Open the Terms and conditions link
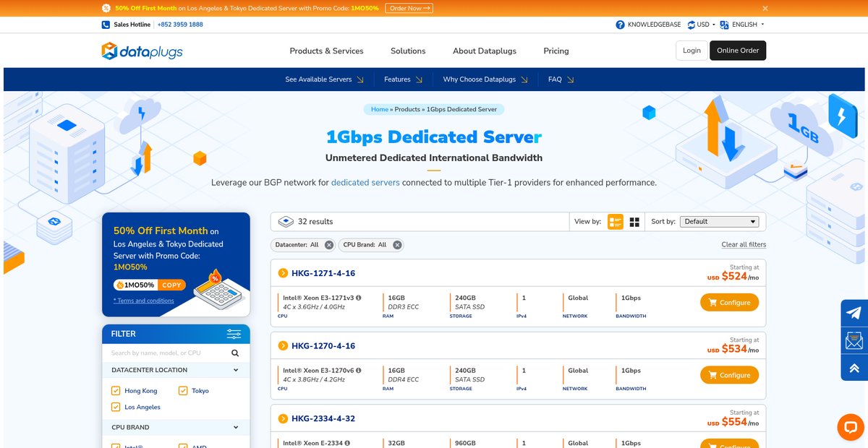The height and width of the screenshot is (448, 868). [x=144, y=301]
